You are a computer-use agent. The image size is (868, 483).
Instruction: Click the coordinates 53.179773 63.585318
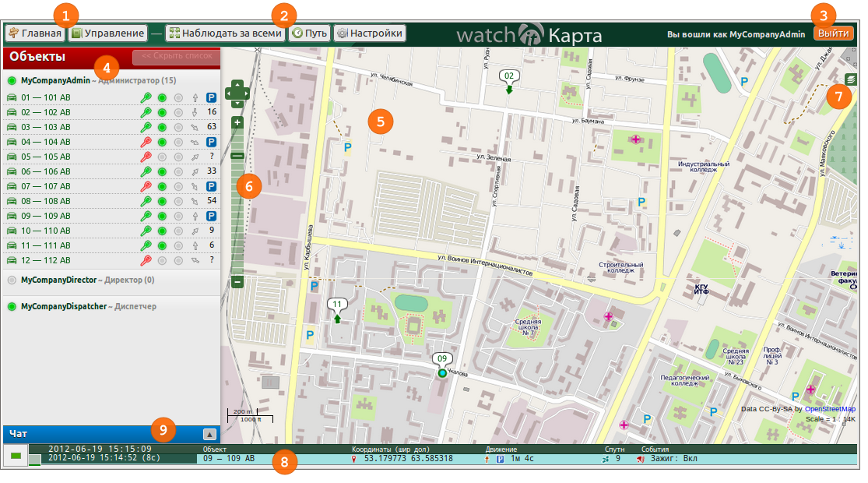409,459
